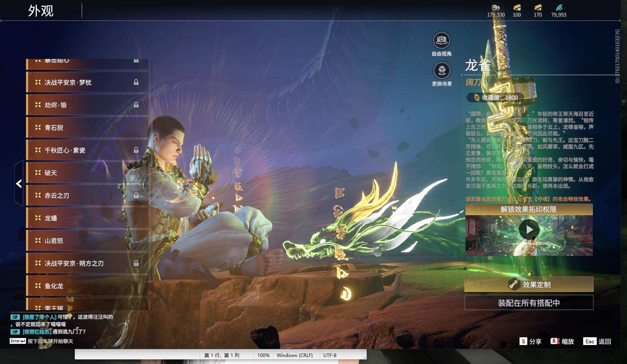
Task: Click the lock icon on 赤云之刃
Action: 136,195
